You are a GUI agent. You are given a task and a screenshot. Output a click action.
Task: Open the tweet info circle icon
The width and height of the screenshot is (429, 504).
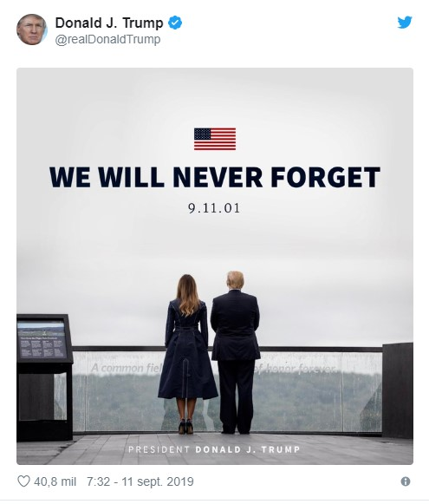click(x=406, y=481)
